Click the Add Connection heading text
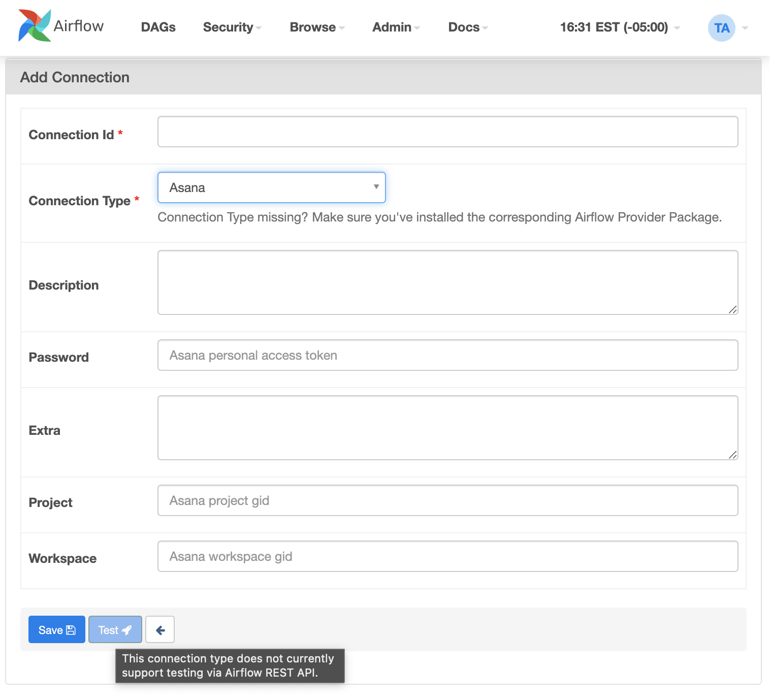Image resolution: width=770 pixels, height=700 pixels. point(75,77)
